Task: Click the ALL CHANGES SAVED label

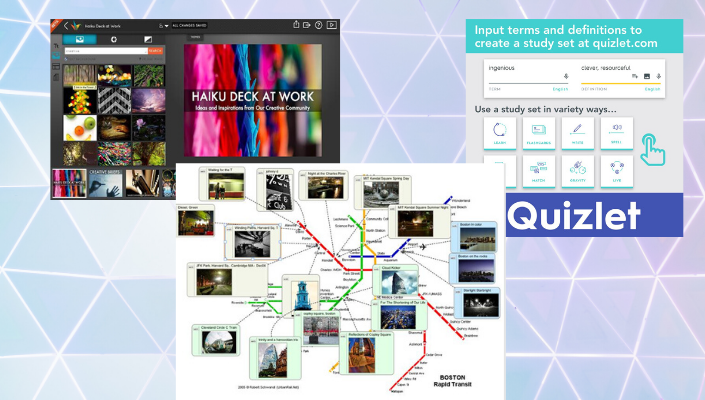Action: pos(189,26)
